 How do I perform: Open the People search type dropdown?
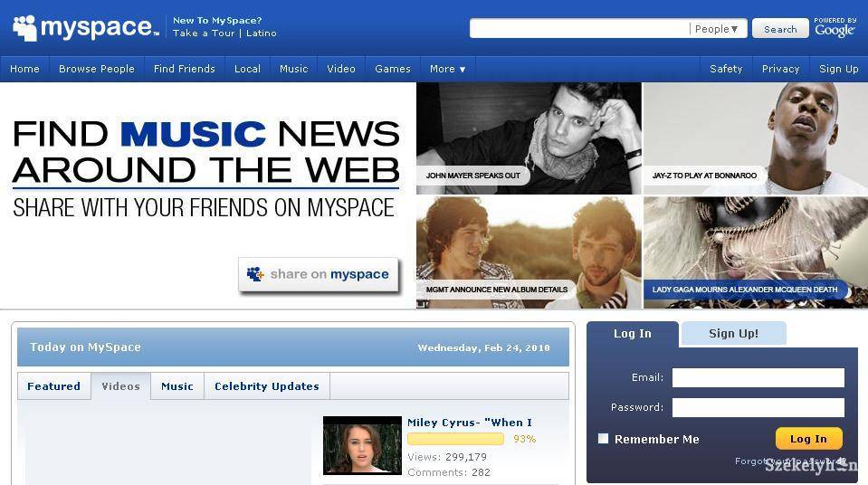coord(717,29)
